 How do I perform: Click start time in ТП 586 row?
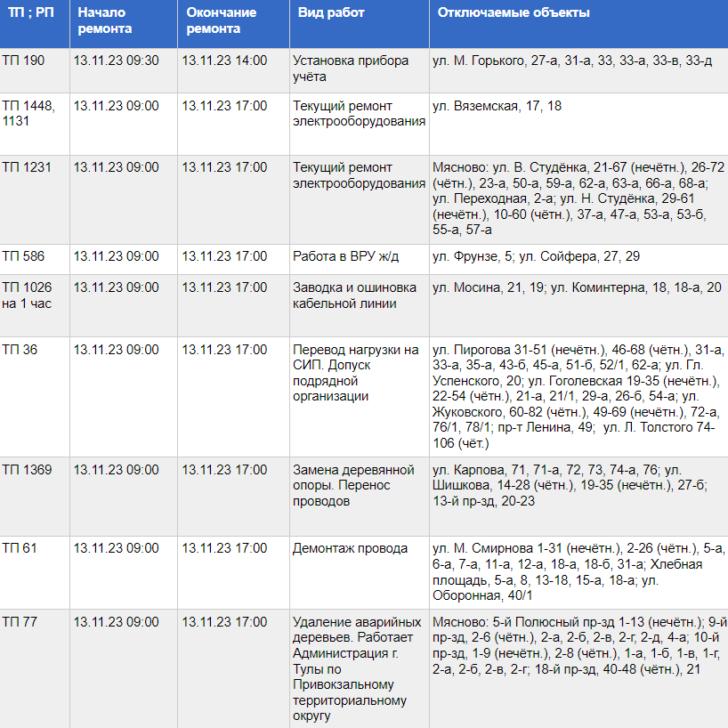124,259
